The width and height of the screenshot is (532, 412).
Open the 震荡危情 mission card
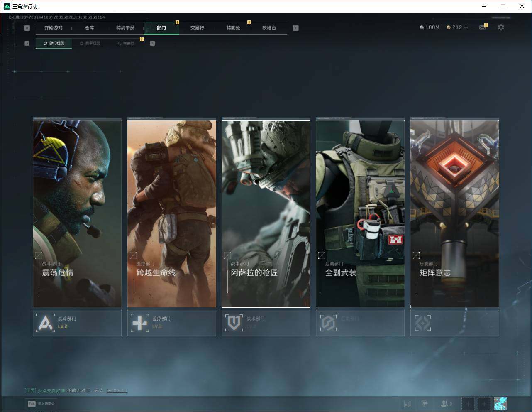[77, 214]
